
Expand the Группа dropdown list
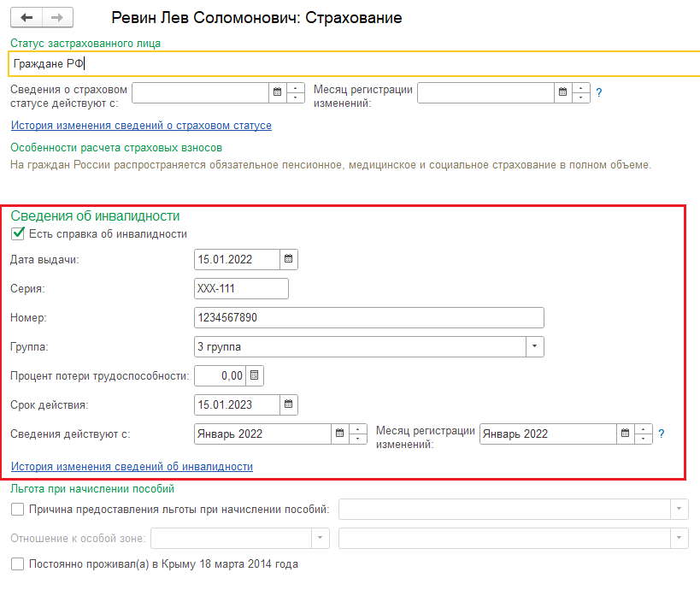[x=534, y=346]
